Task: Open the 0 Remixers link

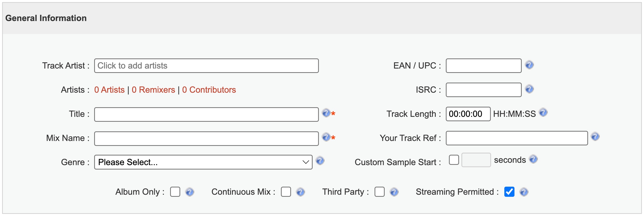Action: coord(153,90)
